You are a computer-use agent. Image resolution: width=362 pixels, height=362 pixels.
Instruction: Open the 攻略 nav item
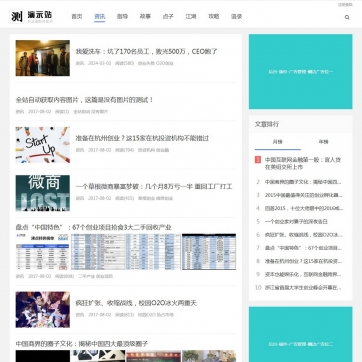pos(214,16)
